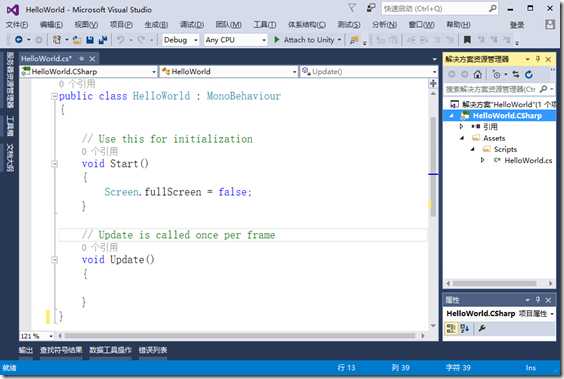
Task: Click the editor split-window icon above the scrollbar
Action: pos(433,84)
